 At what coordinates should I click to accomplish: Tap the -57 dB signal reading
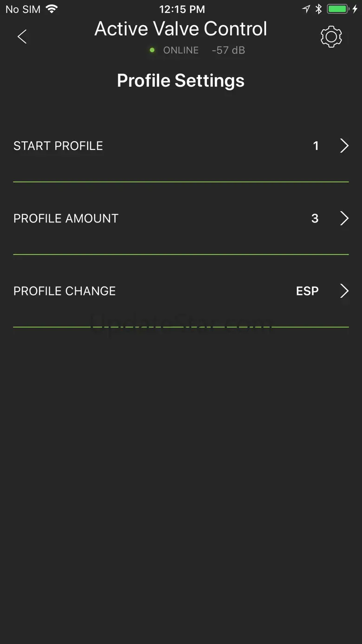[228, 50]
